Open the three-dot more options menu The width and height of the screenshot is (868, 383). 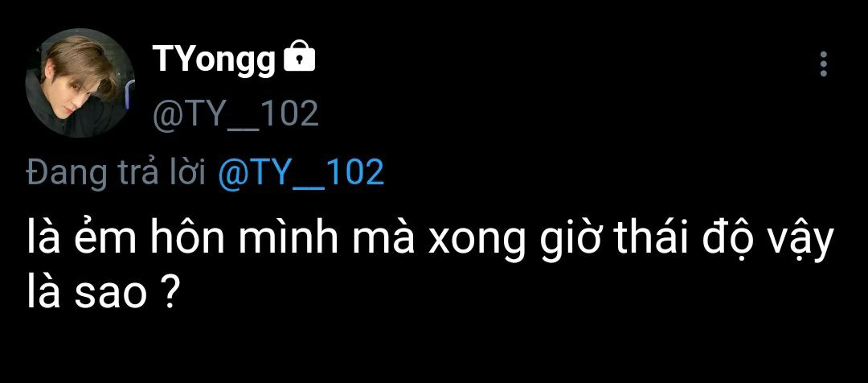tap(824, 64)
